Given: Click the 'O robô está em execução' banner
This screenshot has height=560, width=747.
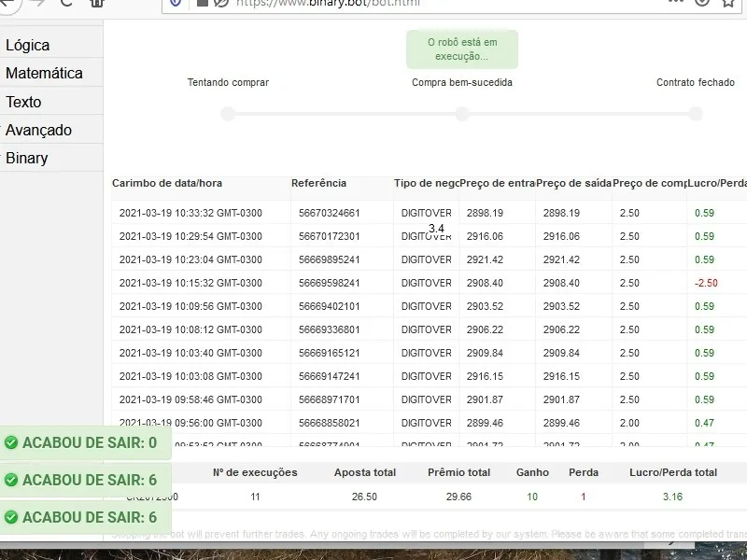Looking at the screenshot, I should (x=462, y=49).
